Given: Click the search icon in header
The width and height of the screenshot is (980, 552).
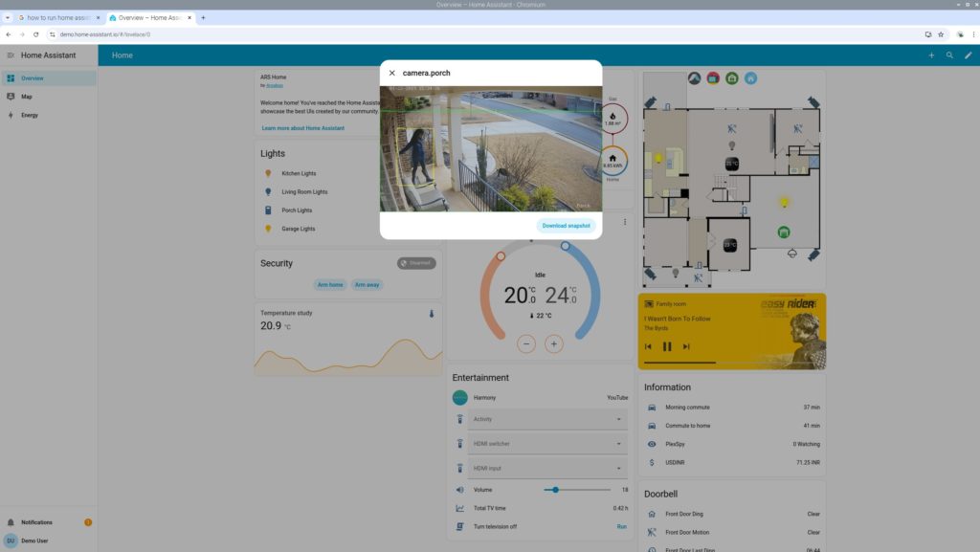Looking at the screenshot, I should pos(949,55).
